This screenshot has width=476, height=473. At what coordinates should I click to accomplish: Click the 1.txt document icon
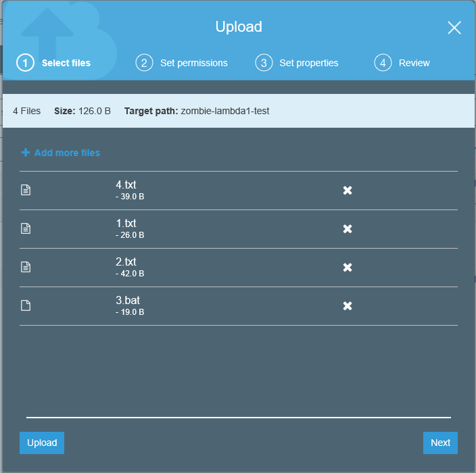coord(26,229)
